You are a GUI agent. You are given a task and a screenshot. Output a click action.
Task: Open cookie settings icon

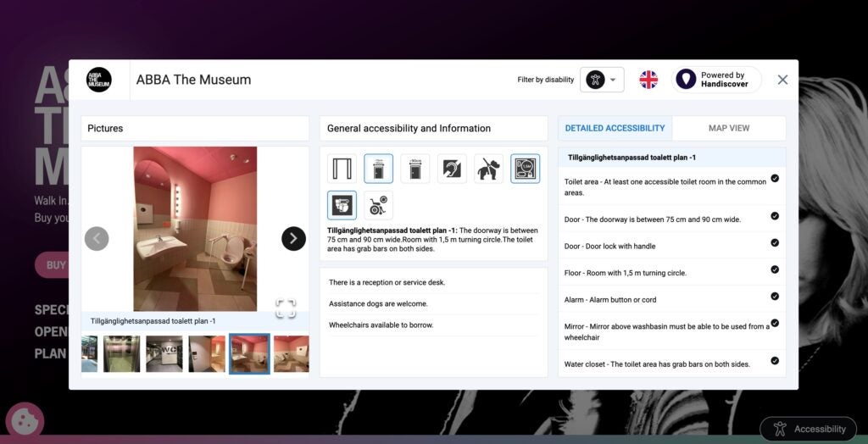pyautogui.click(x=25, y=422)
